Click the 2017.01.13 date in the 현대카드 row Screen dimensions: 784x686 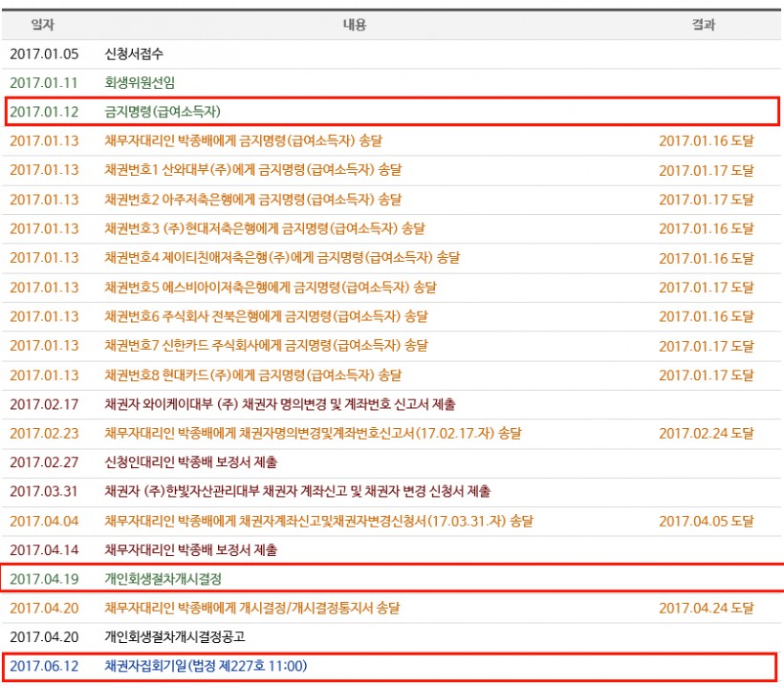[44, 375]
